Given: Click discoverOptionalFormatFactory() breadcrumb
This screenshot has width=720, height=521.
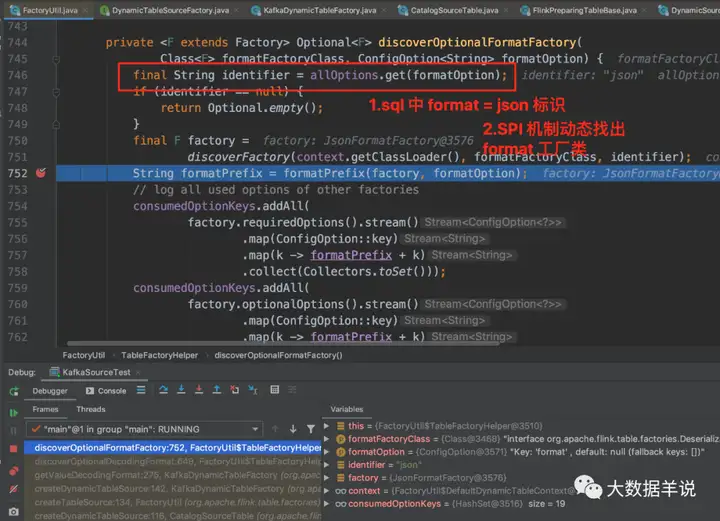Looking at the screenshot, I should [278, 355].
